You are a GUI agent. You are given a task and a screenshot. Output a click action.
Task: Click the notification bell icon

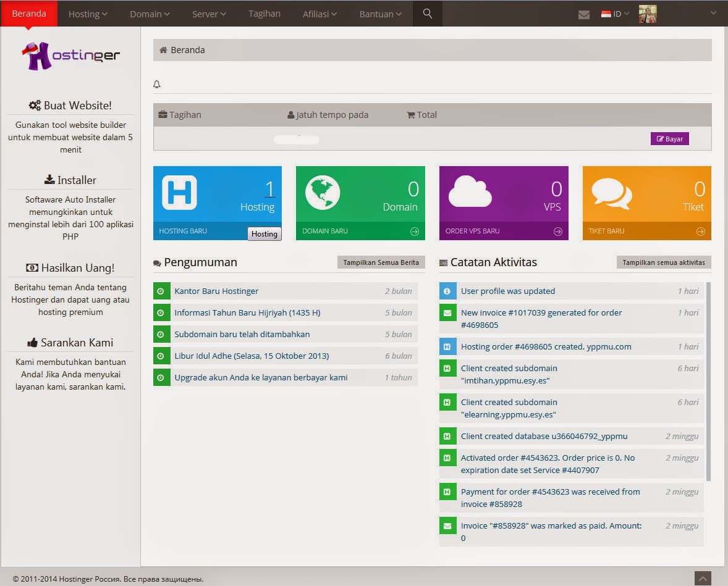click(157, 84)
